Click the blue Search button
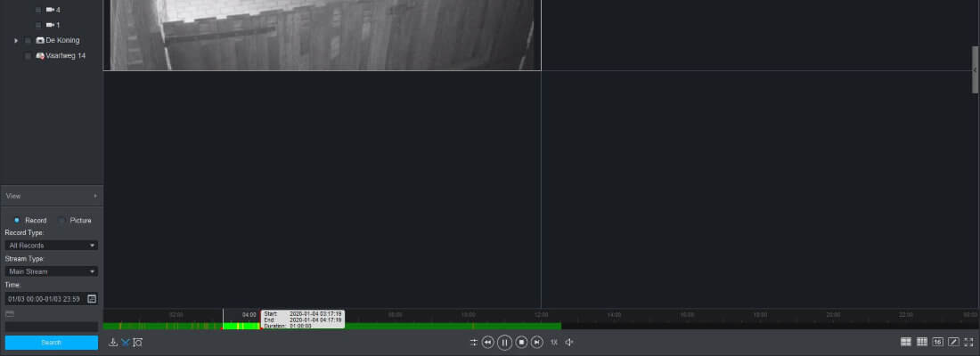This screenshot has height=356, width=980. click(x=52, y=343)
